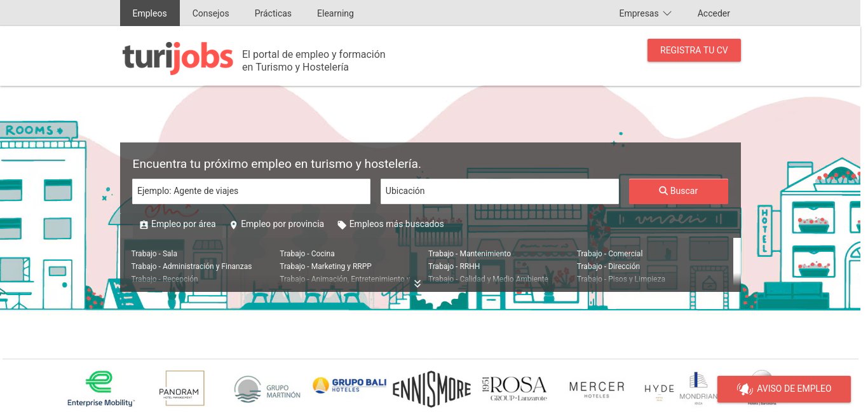
Task: Open Trabajo - Comercial link
Action: tap(609, 254)
